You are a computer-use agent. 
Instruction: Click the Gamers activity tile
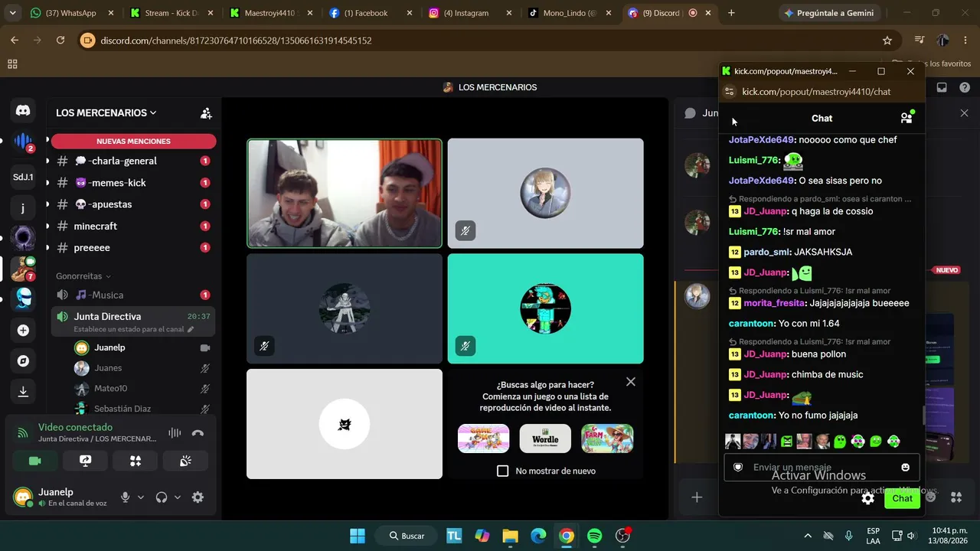483,439
